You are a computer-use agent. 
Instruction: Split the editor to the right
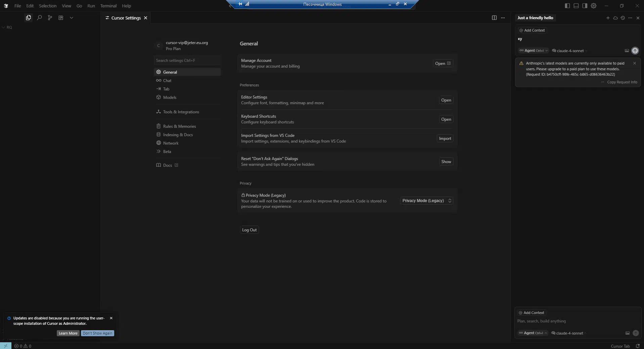[x=494, y=18]
